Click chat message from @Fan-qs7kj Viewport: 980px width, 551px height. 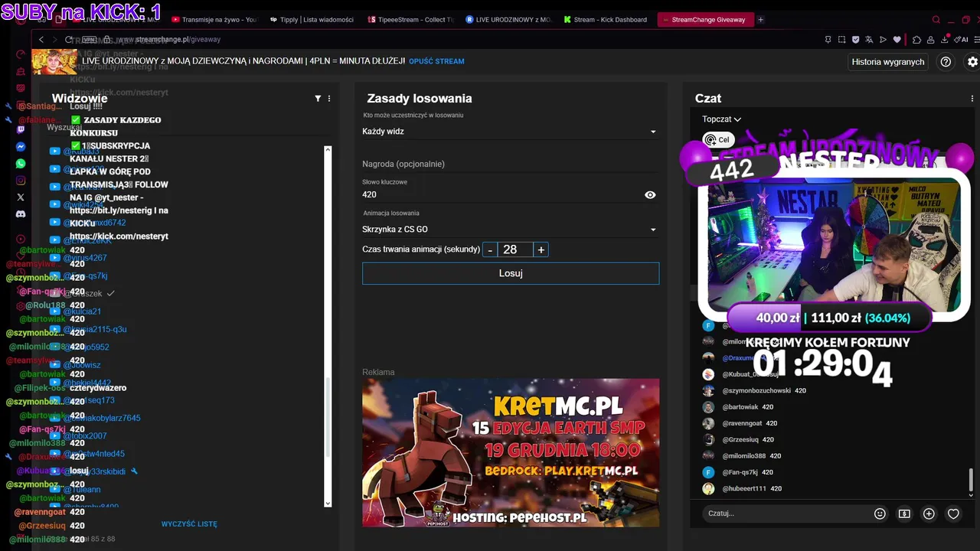click(739, 473)
